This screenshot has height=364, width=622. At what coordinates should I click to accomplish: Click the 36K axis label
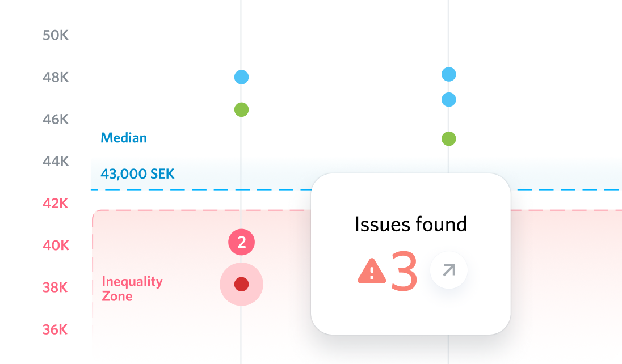point(55,329)
